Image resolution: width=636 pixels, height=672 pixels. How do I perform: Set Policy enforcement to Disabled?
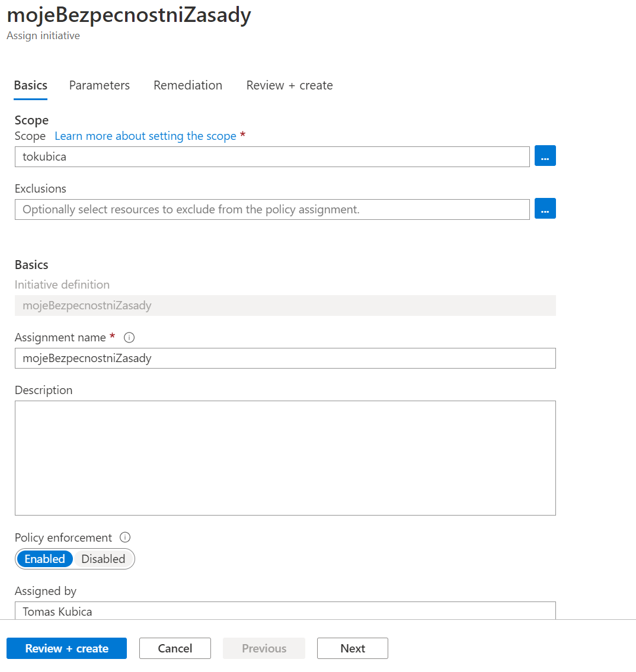point(103,559)
